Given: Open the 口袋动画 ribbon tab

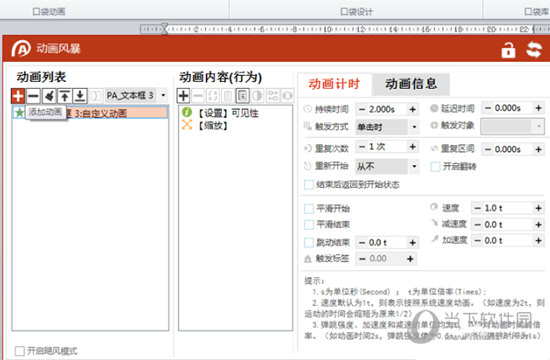Looking at the screenshot, I should pos(49,12).
